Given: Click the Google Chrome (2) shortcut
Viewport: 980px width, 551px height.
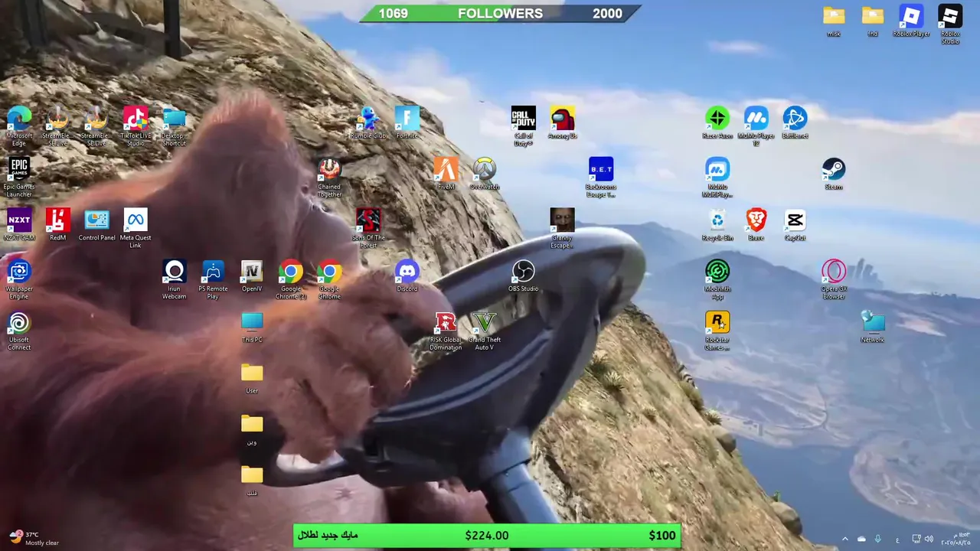Looking at the screenshot, I should pos(290,279).
